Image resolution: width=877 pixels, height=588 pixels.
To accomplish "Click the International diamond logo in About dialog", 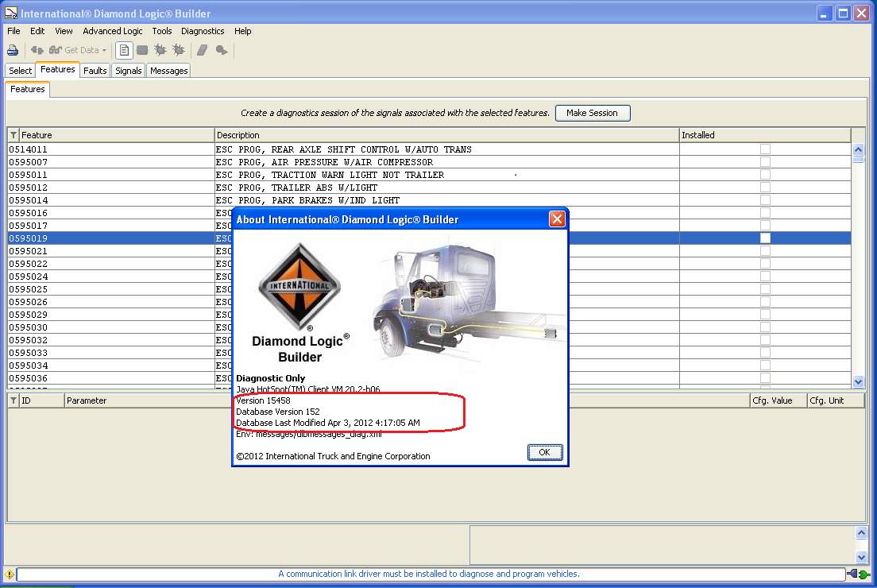I will click(300, 286).
